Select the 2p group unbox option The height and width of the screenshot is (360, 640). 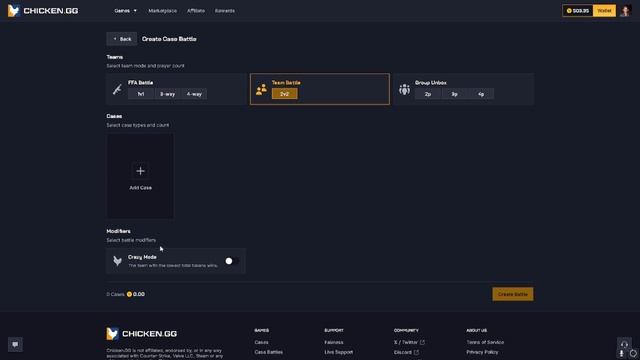click(x=428, y=94)
